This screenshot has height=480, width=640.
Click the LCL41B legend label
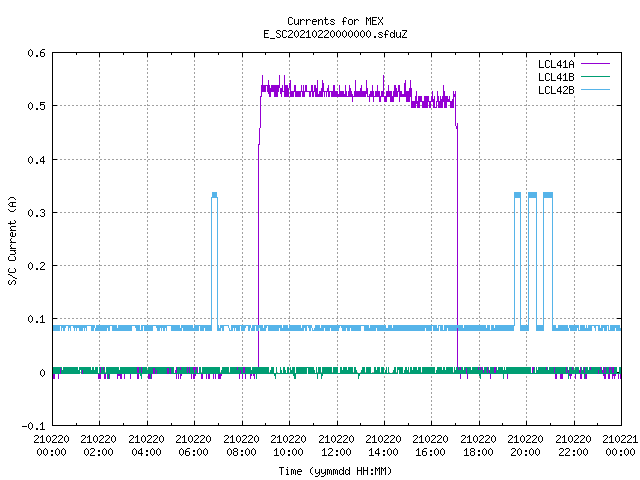[556, 77]
